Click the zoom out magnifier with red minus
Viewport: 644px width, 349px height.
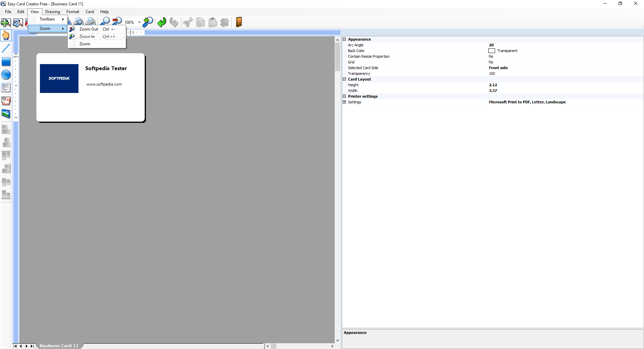(117, 22)
